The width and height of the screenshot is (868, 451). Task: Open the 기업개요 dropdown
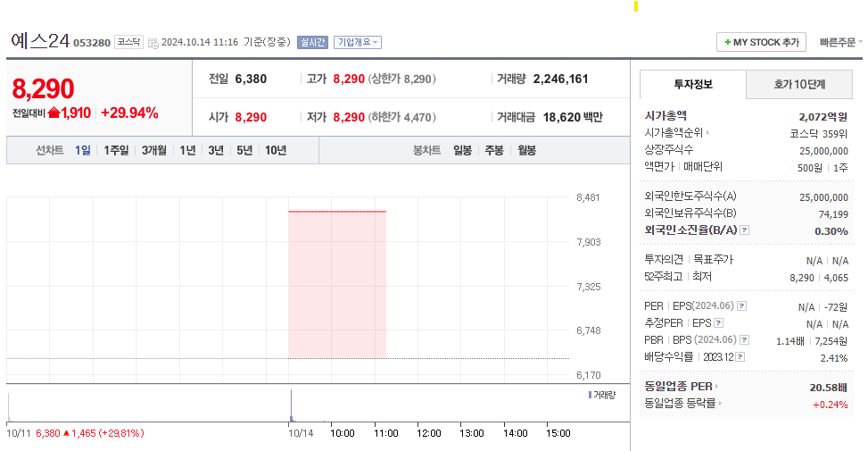point(358,42)
